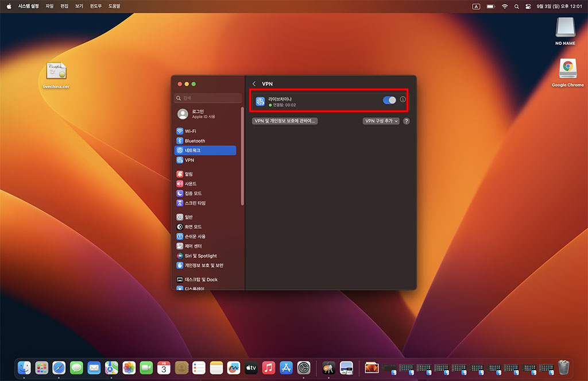
Task: Open Mail from the Dock
Action: coord(94,368)
